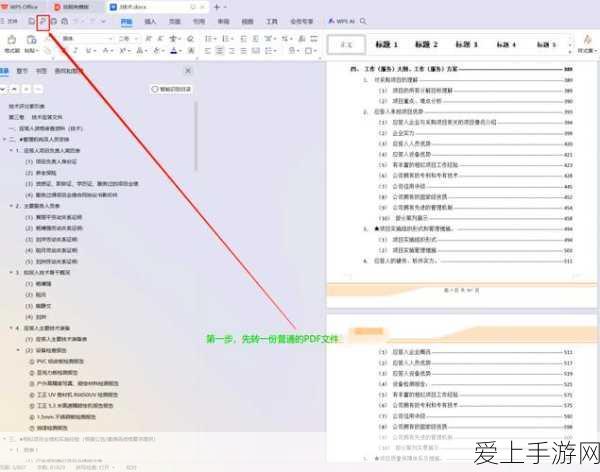The height and width of the screenshot is (472, 600).
Task: Switch to the 审阅 ribbon tab
Action: 223,21
